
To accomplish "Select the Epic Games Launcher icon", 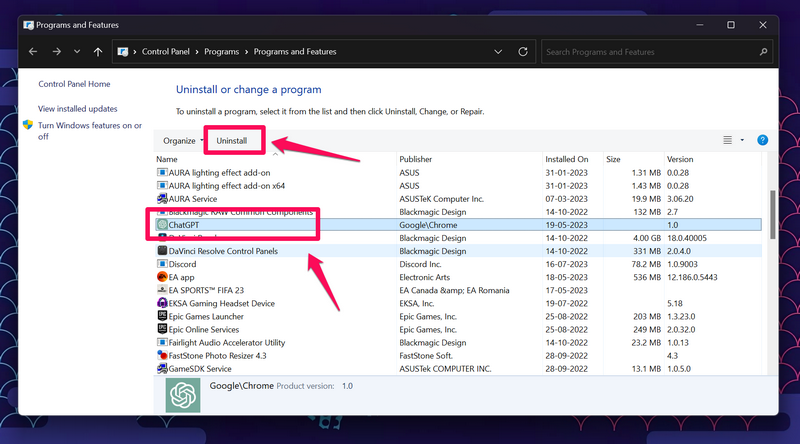I will coord(162,316).
